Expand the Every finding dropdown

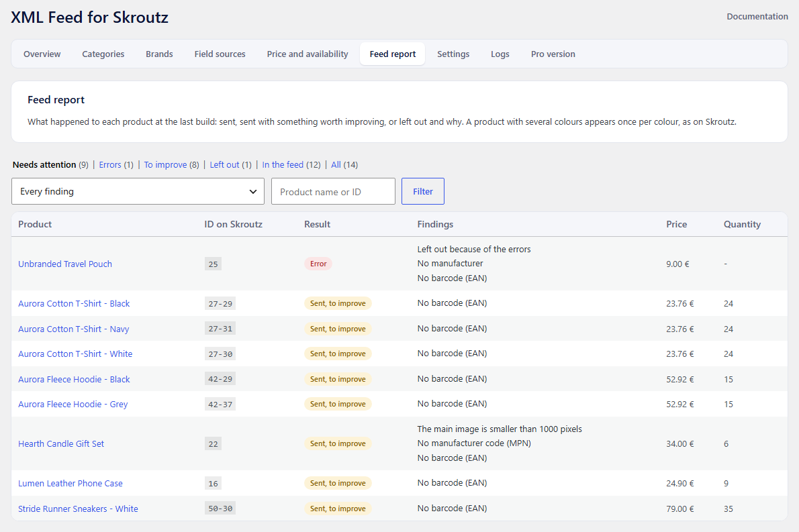click(x=138, y=191)
